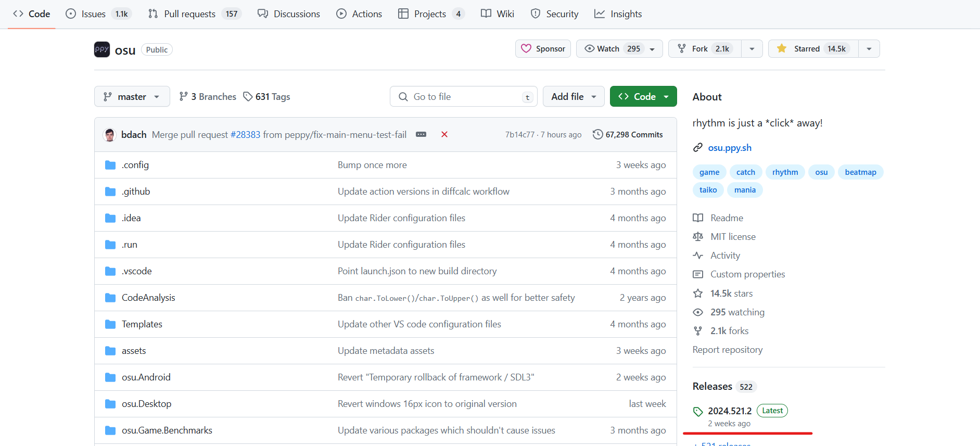Screen dimensions: 980x446
Task: Go to the Wiki tab
Action: tap(498, 14)
